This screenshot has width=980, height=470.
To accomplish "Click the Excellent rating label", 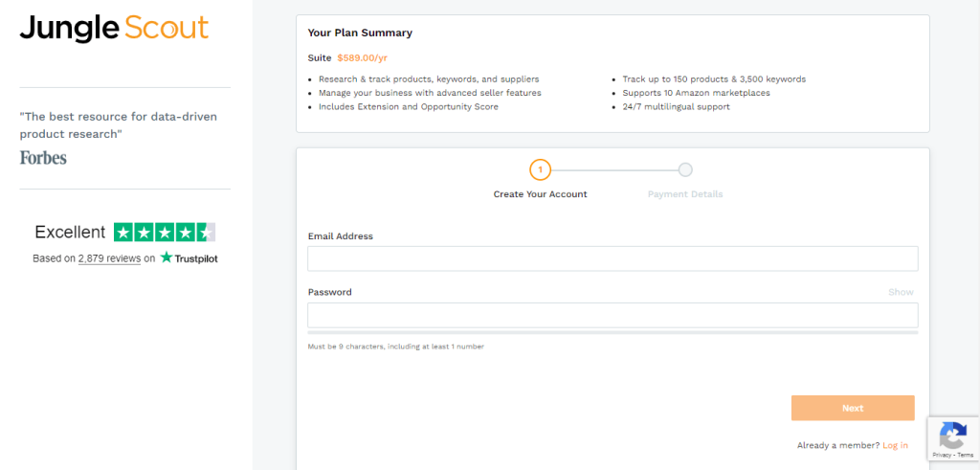I will (70, 233).
